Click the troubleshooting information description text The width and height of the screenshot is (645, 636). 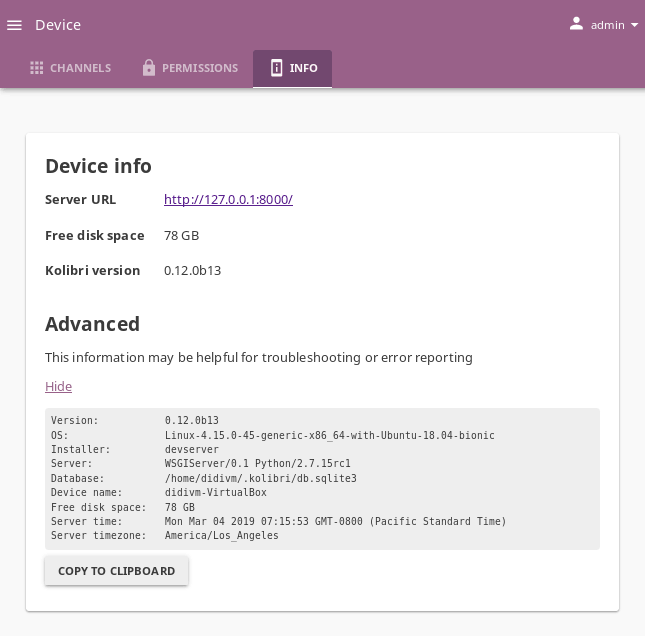(x=259, y=357)
